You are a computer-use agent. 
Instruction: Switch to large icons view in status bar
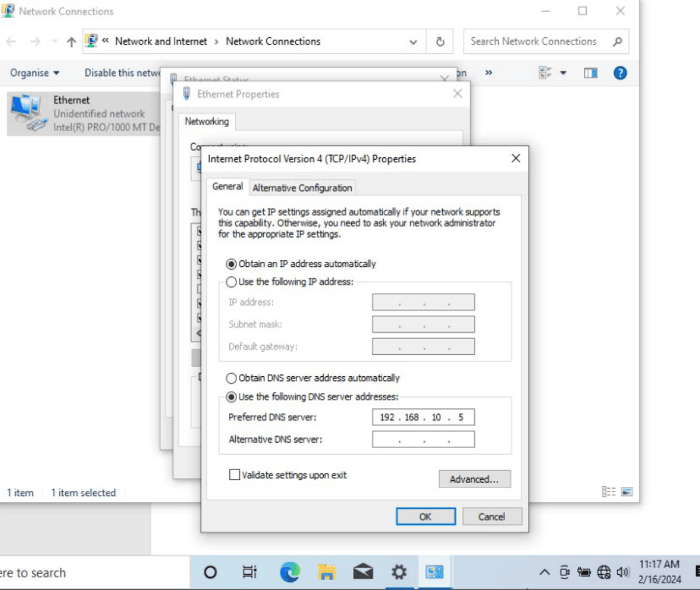coord(627,492)
